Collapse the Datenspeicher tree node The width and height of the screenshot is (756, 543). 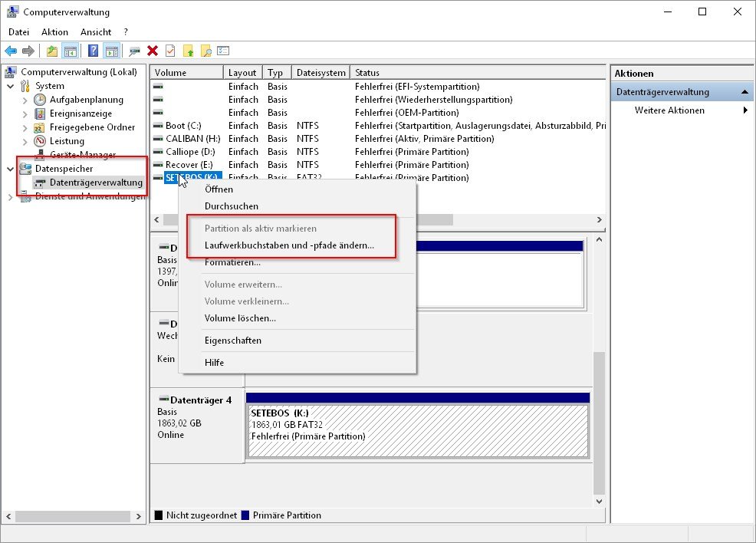11,169
